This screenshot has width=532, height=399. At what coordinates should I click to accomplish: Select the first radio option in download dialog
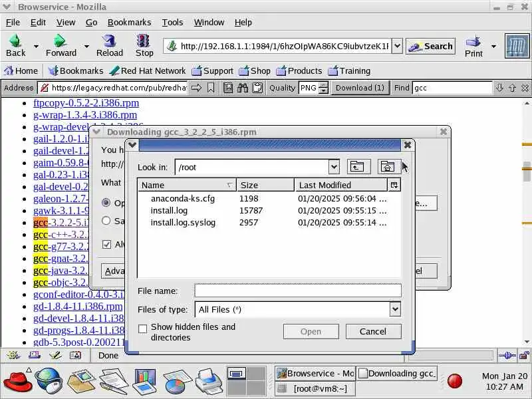[x=106, y=203]
